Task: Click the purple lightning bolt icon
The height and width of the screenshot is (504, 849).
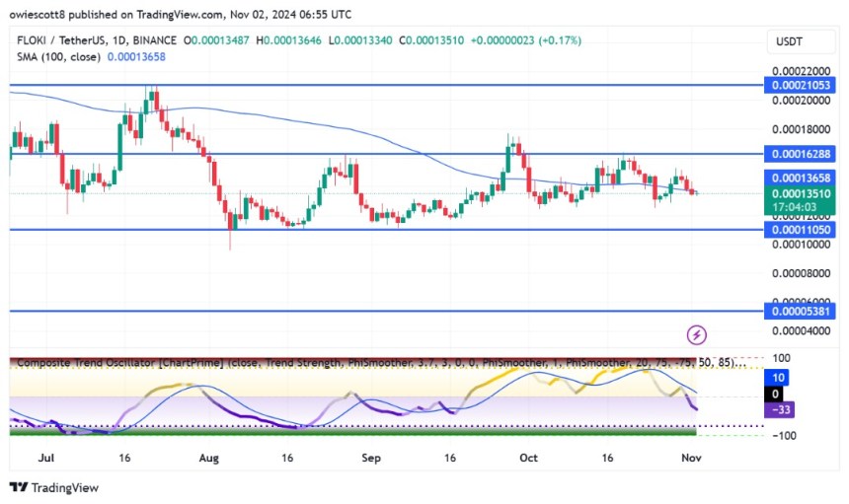Action: click(x=696, y=335)
